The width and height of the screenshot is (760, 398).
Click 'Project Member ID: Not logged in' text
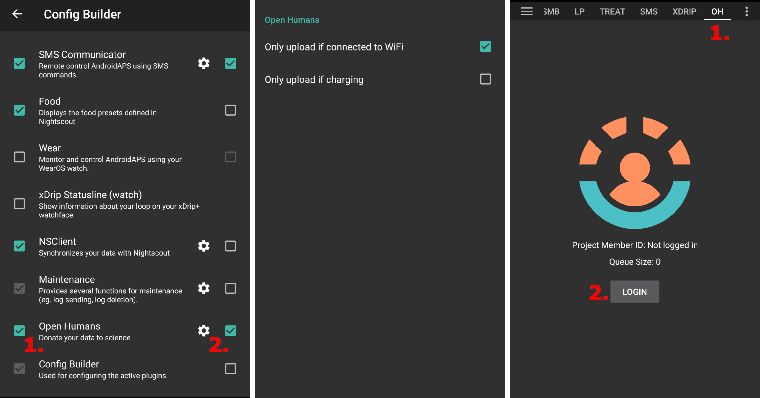tap(634, 245)
